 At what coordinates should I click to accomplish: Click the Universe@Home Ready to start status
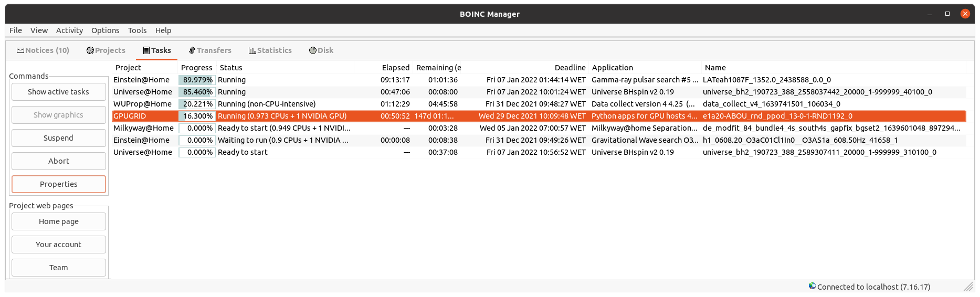tap(243, 152)
